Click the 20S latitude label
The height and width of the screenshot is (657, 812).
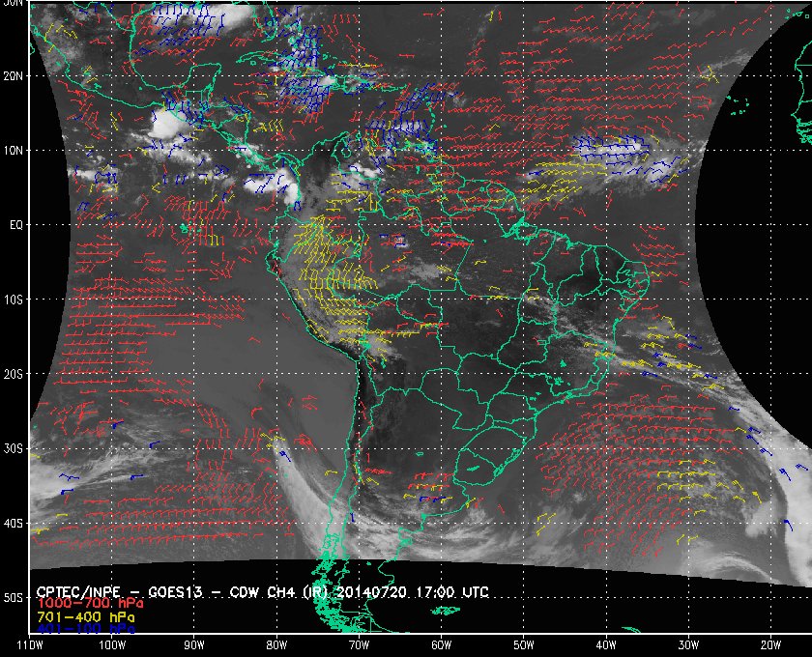14,374
